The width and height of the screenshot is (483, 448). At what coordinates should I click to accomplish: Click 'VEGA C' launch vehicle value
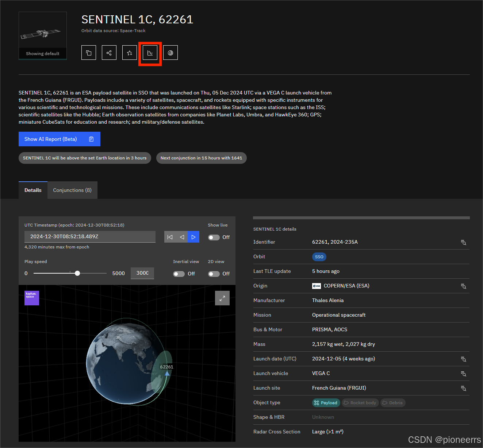(x=321, y=373)
